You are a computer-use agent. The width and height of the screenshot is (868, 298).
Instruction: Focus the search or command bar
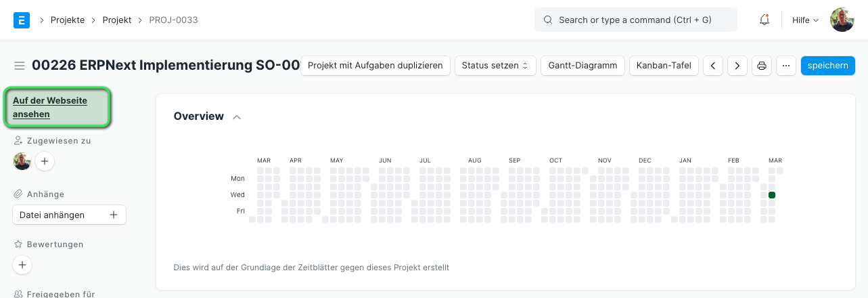tap(636, 20)
